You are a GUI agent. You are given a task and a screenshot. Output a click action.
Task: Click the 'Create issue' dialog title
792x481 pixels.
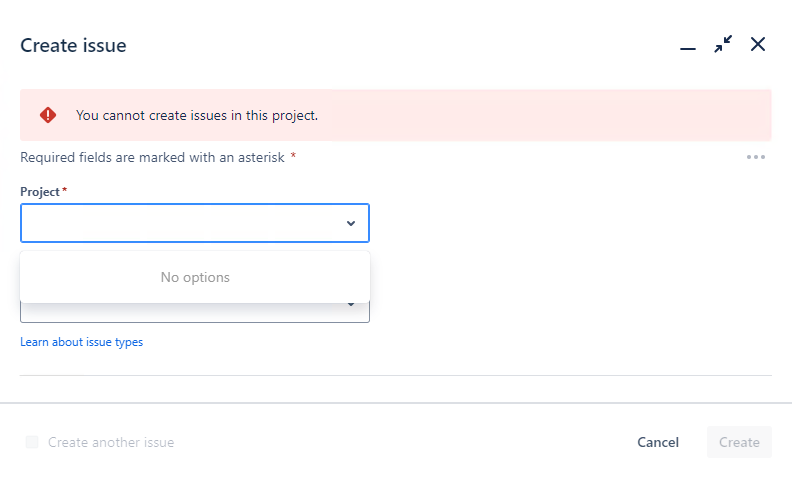click(x=73, y=45)
